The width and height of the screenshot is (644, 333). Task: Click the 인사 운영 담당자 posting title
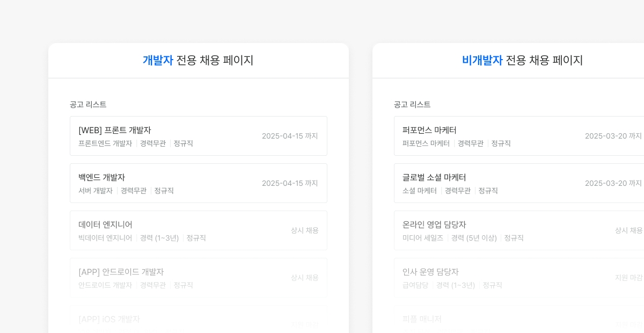coord(430,272)
